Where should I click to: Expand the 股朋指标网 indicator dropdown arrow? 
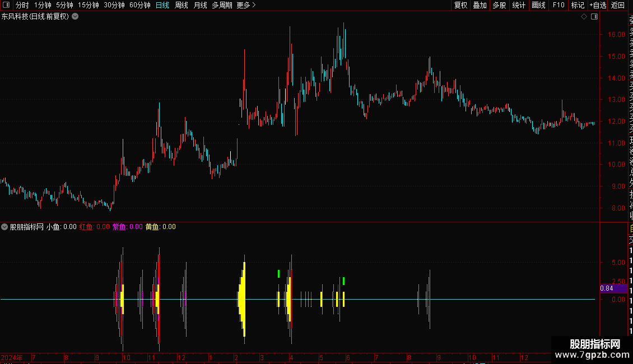[4, 227]
